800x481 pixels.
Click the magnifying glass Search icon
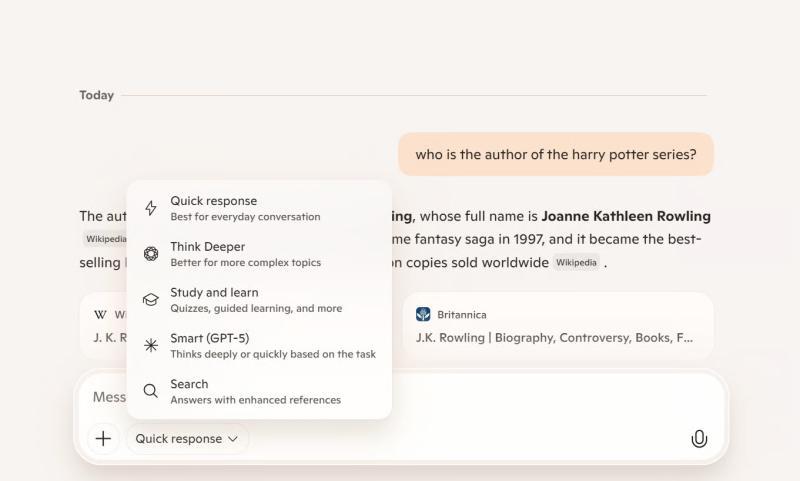pyautogui.click(x=151, y=391)
